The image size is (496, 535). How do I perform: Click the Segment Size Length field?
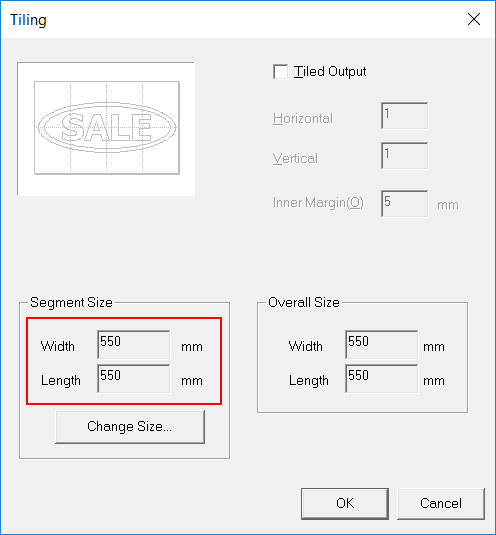pyautogui.click(x=134, y=379)
